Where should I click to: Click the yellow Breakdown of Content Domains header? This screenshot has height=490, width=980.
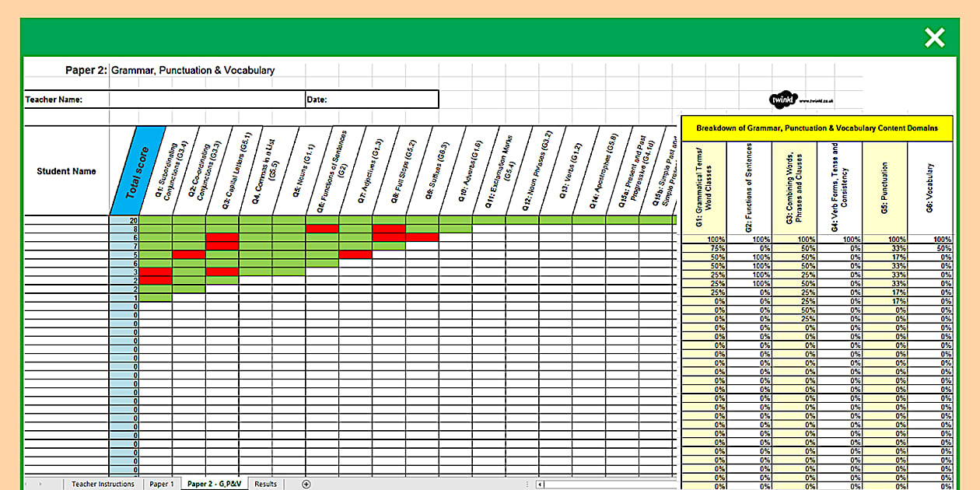[817, 128]
